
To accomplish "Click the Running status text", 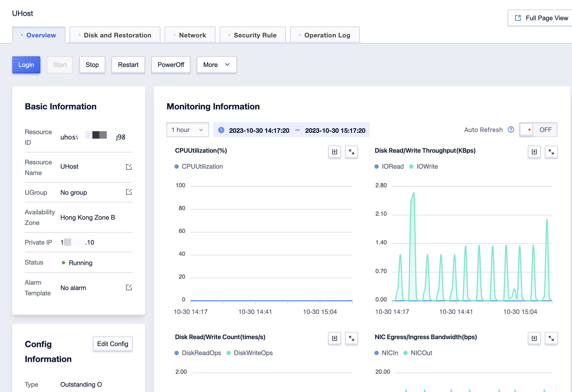I will click(x=80, y=263).
